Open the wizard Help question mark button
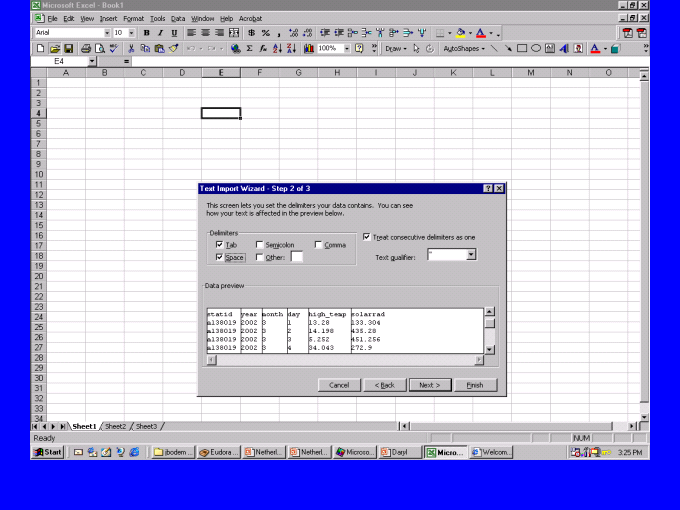The width and height of the screenshot is (680, 510). click(x=488, y=188)
